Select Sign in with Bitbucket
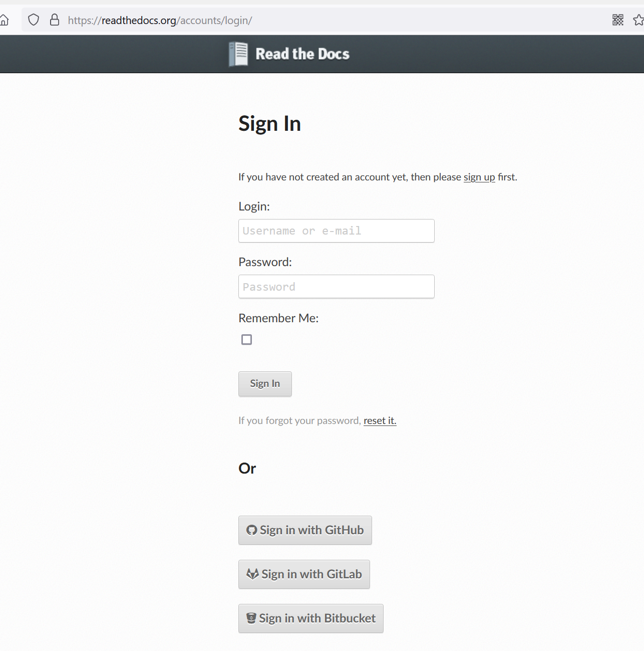644x651 pixels. tap(311, 618)
